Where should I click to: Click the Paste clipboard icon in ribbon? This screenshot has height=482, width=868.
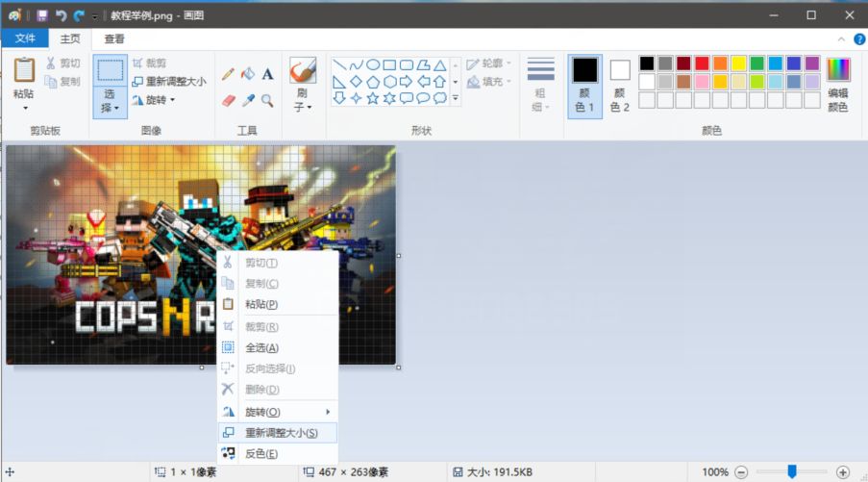(24, 70)
